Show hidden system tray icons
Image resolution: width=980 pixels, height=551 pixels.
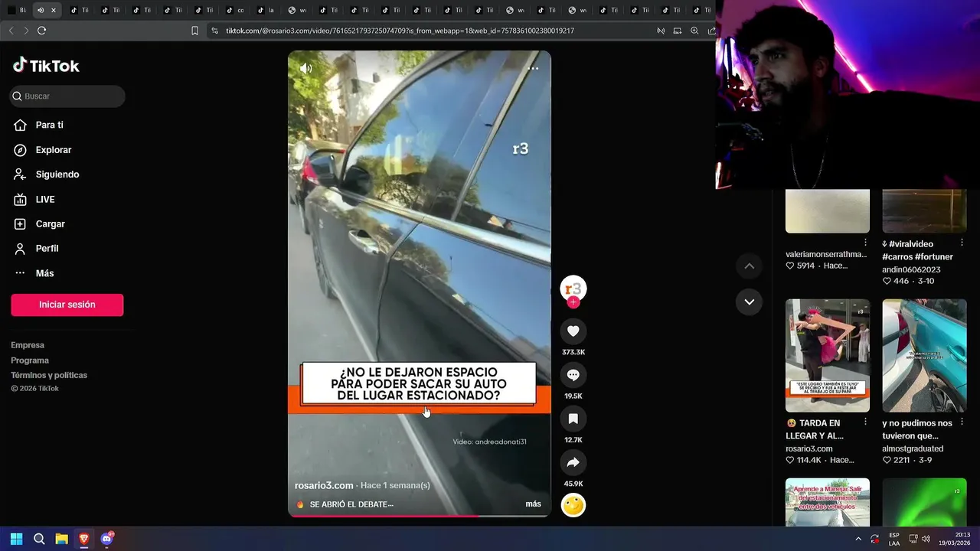pos(858,539)
